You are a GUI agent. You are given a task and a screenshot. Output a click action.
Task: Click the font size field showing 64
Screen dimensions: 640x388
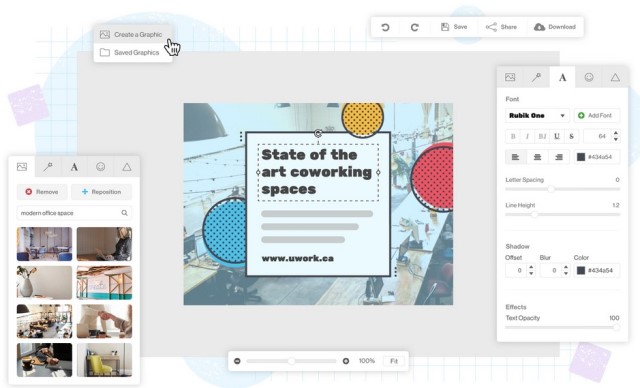click(597, 136)
